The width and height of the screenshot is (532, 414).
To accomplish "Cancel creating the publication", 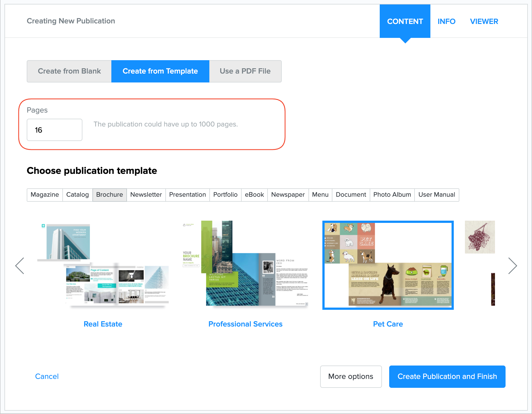I will (x=47, y=376).
